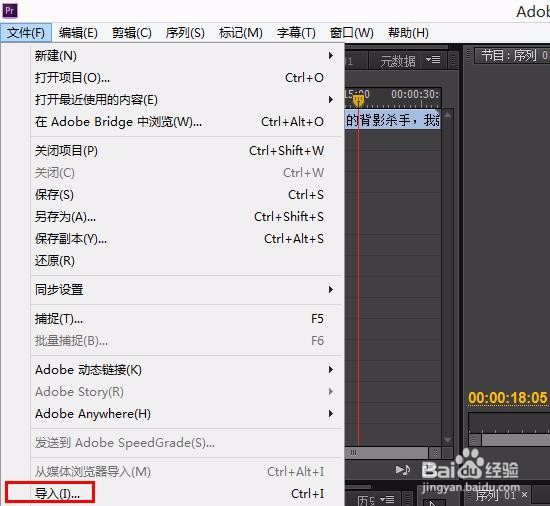
Task: Open the 文件(F) menu
Action: coord(26,33)
